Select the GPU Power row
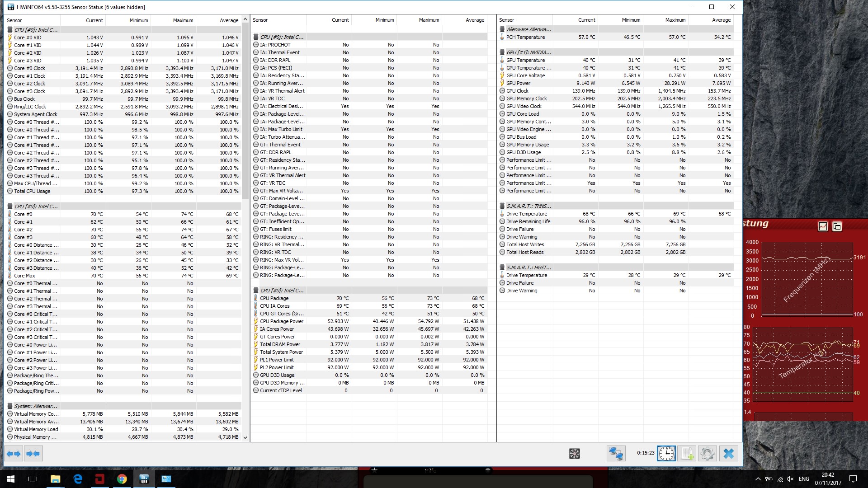Viewport: 868px width, 488px height. 616,83
